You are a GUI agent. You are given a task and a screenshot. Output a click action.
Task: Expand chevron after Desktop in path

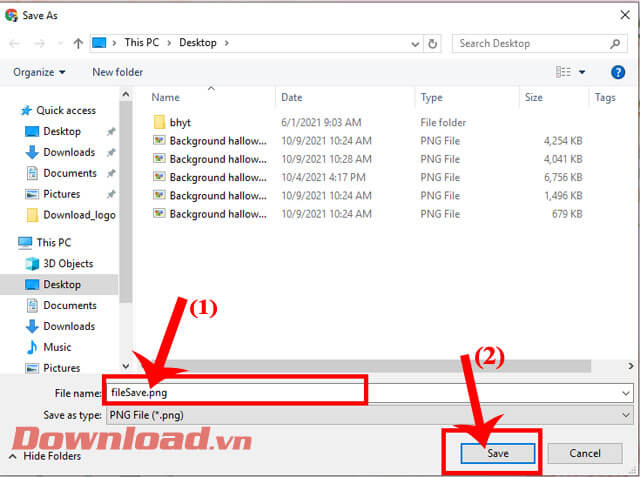(227, 43)
